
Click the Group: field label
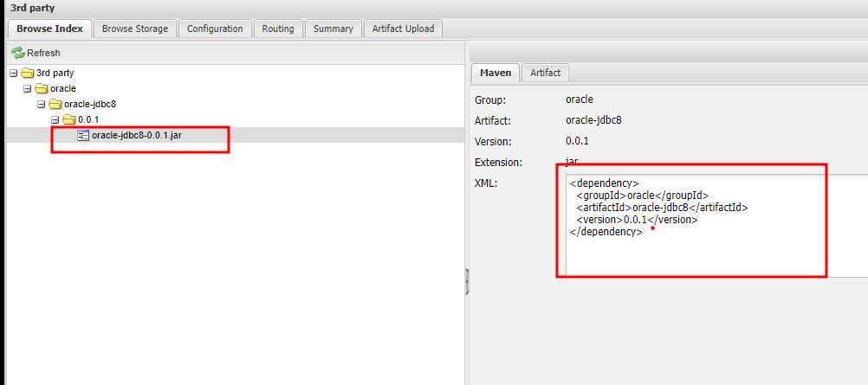[490, 100]
